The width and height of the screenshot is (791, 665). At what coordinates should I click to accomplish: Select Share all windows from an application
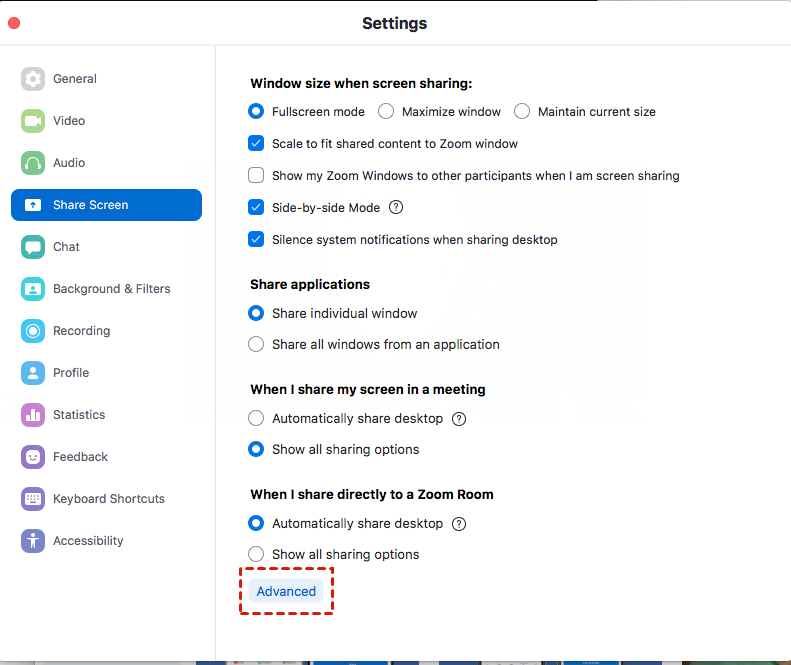click(x=256, y=344)
